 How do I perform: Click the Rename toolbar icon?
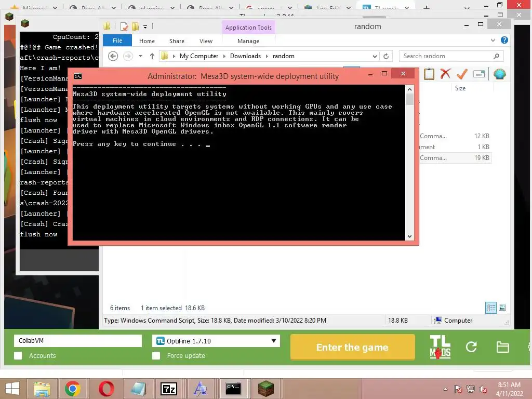tap(478, 74)
